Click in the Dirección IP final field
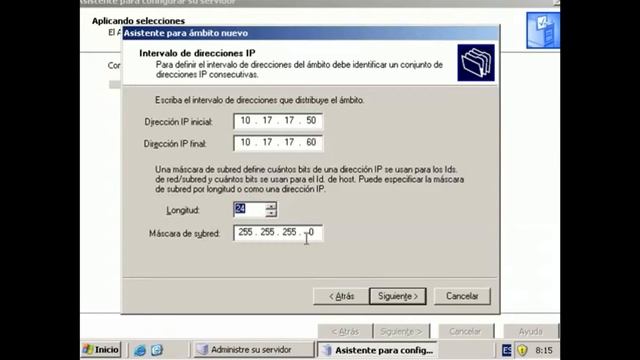The width and height of the screenshot is (640, 360). tap(278, 143)
